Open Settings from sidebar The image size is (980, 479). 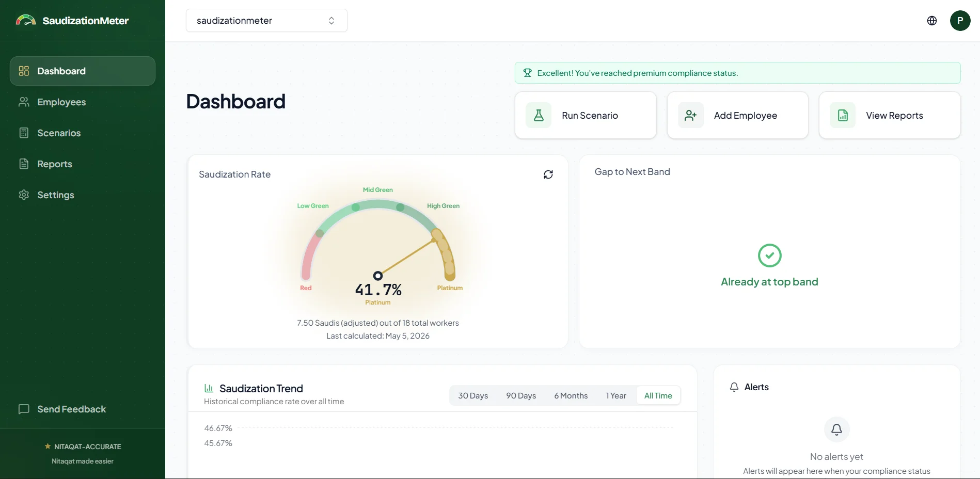point(83,195)
